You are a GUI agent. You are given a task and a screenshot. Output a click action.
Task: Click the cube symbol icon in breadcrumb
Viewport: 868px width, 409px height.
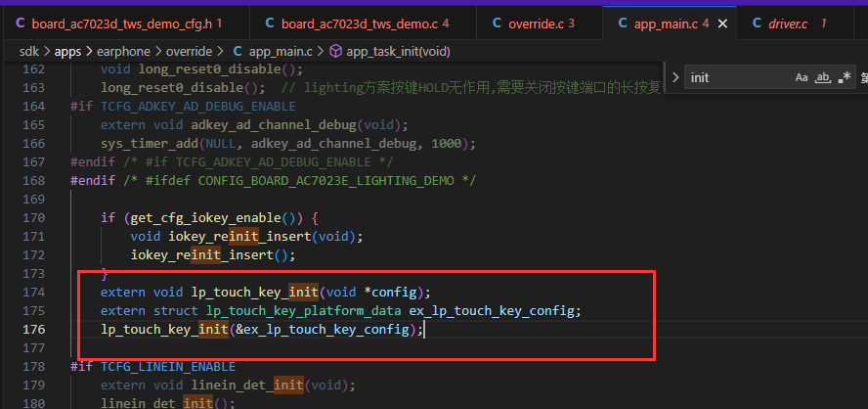pyautogui.click(x=335, y=52)
